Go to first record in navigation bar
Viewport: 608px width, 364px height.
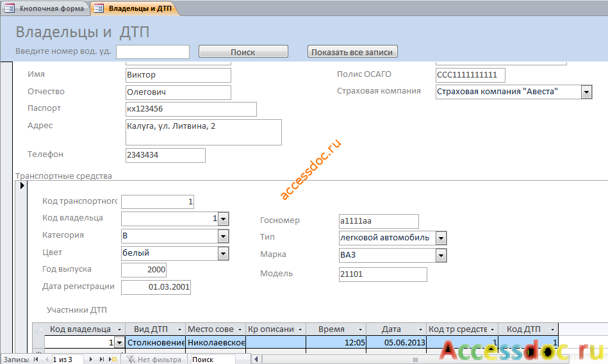36,360
